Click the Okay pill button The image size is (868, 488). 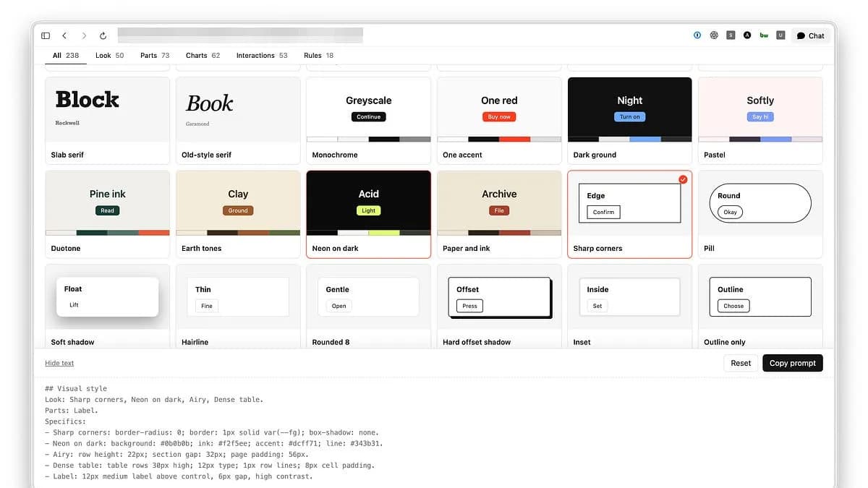731,212
